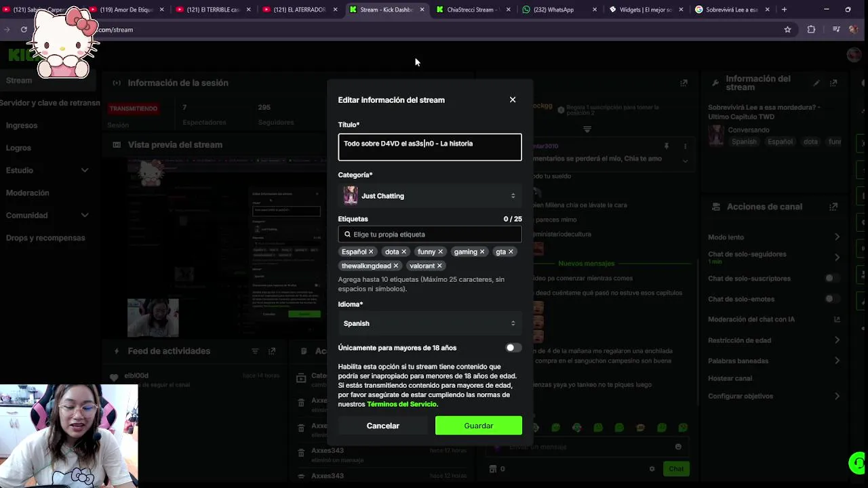
Task: Remove the valorant tag
Action: [439, 266]
